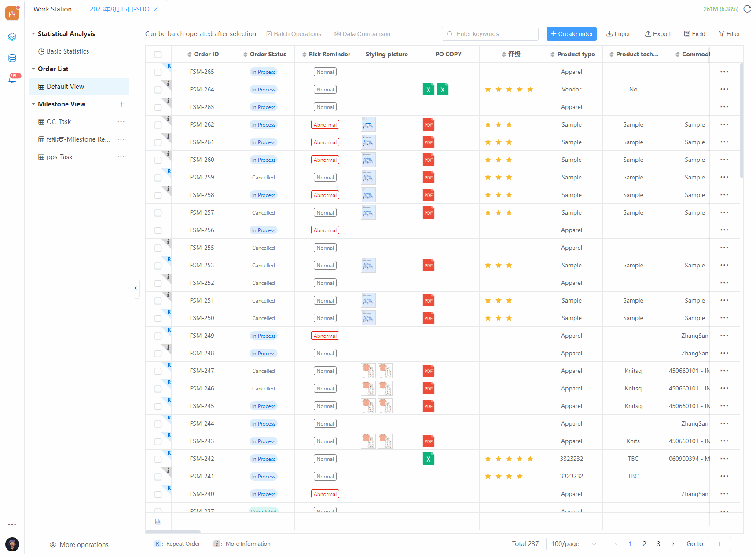Go to page 2 of orders

coord(644,544)
